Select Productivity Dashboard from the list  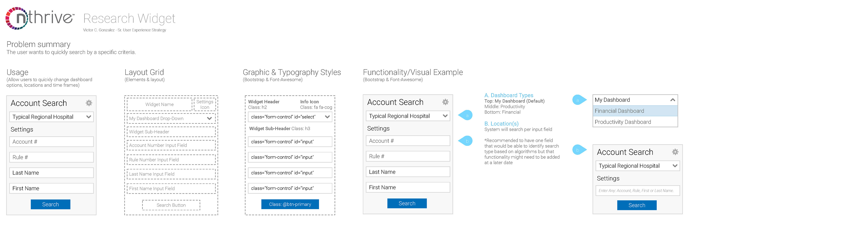point(635,122)
